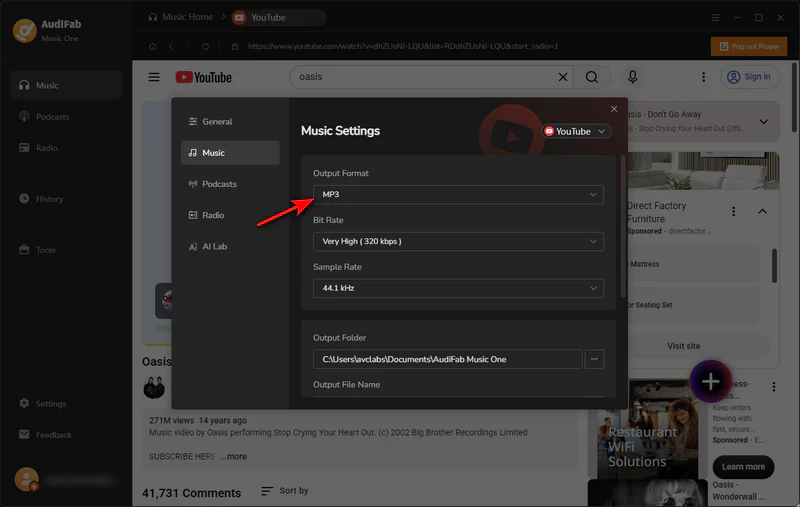Open the Output Format MP3 dropdown
The image size is (800, 507).
[x=458, y=194]
